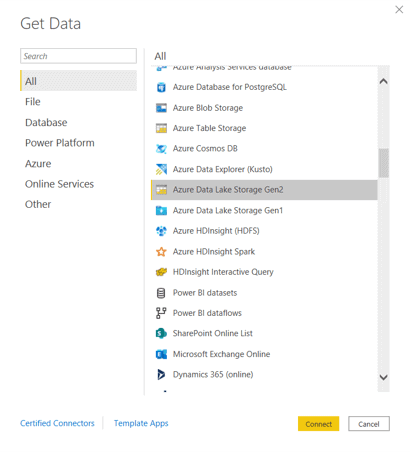Select SharePoint Online List text
The width and height of the screenshot is (410, 452).
tap(213, 333)
